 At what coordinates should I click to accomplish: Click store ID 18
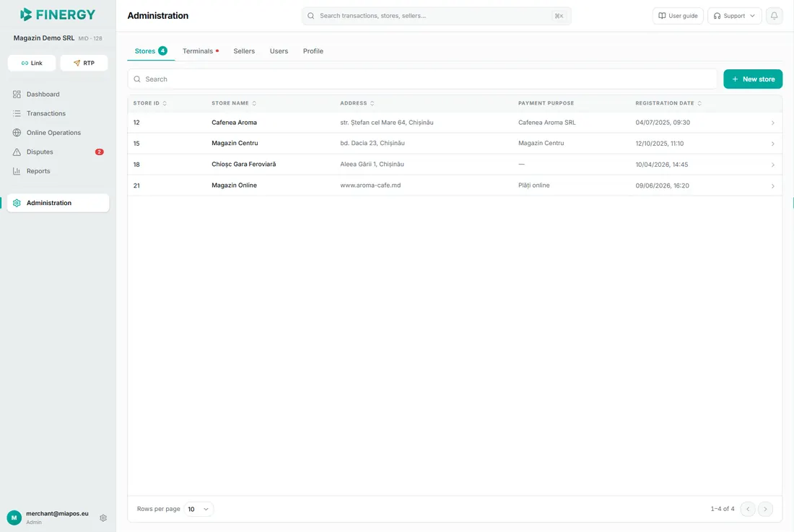coord(136,165)
